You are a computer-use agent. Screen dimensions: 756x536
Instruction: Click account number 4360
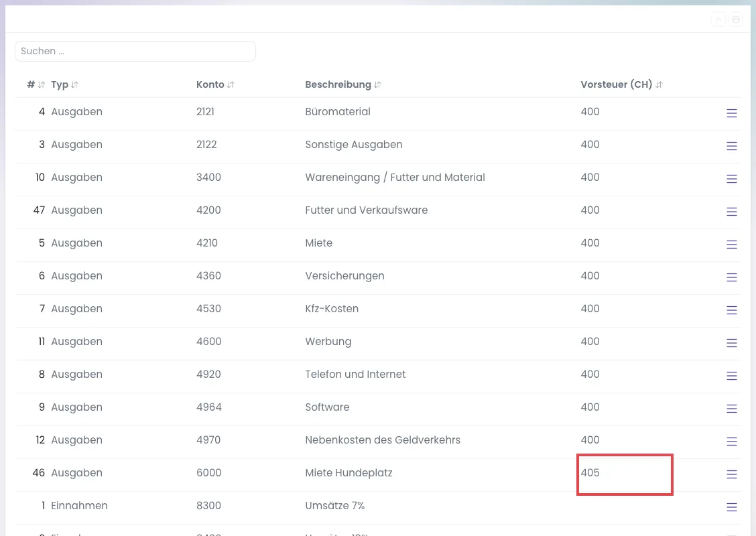(x=208, y=276)
